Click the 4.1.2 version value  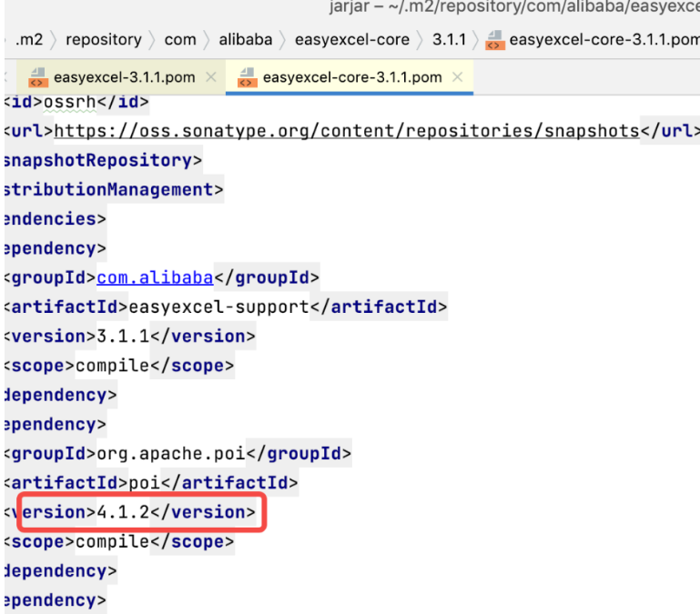click(x=123, y=512)
